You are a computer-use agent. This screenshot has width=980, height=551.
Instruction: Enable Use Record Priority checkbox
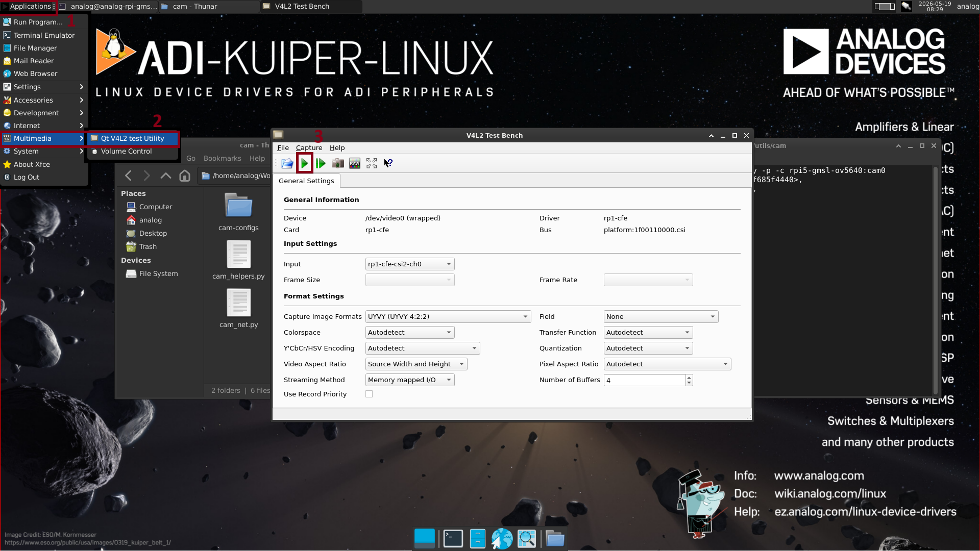coord(369,394)
